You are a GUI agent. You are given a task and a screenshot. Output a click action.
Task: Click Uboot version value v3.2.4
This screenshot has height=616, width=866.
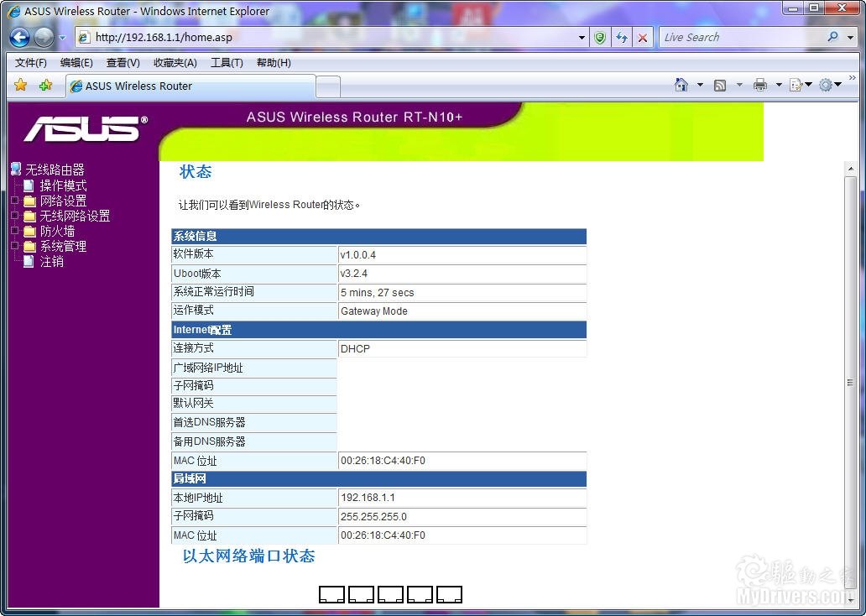pos(353,274)
